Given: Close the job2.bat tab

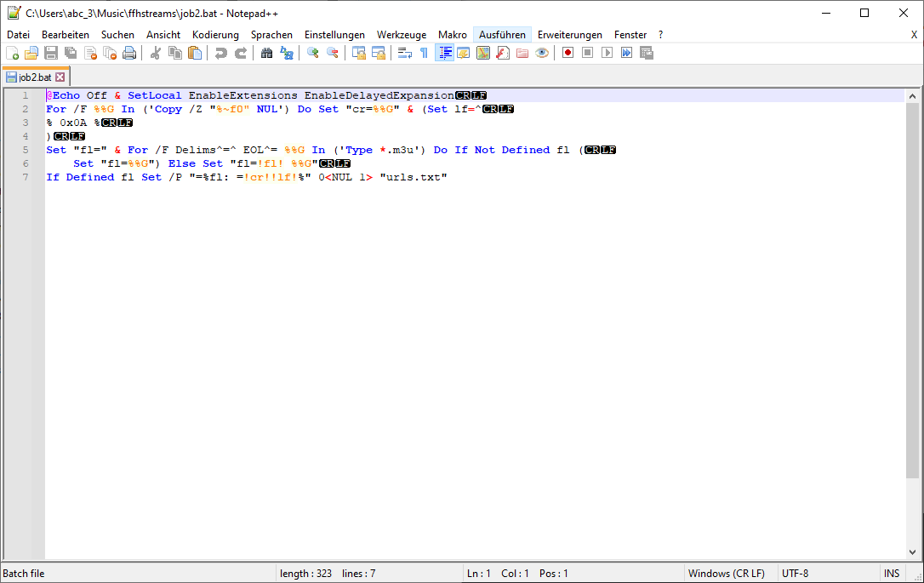Looking at the screenshot, I should coord(60,77).
